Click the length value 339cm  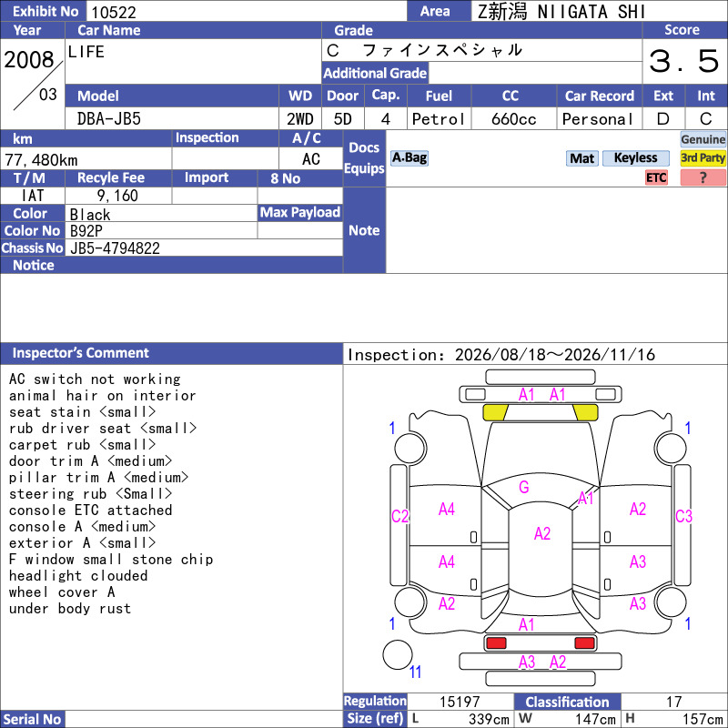point(489,719)
